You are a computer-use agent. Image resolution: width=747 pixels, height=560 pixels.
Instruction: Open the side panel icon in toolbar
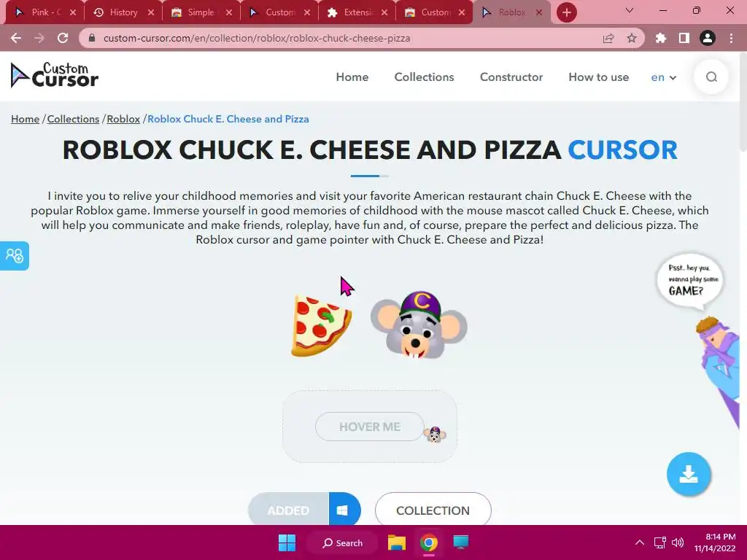(684, 38)
